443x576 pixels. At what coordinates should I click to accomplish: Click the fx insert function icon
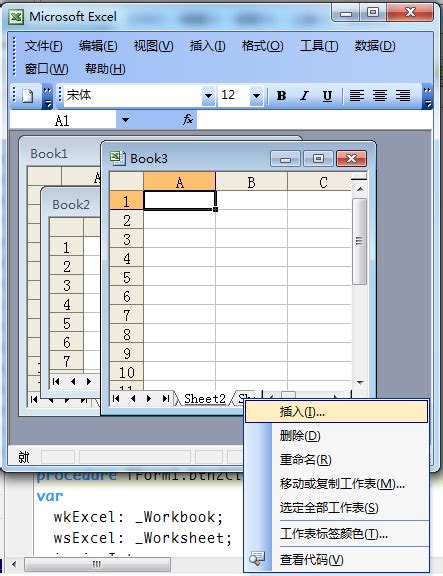(188, 119)
